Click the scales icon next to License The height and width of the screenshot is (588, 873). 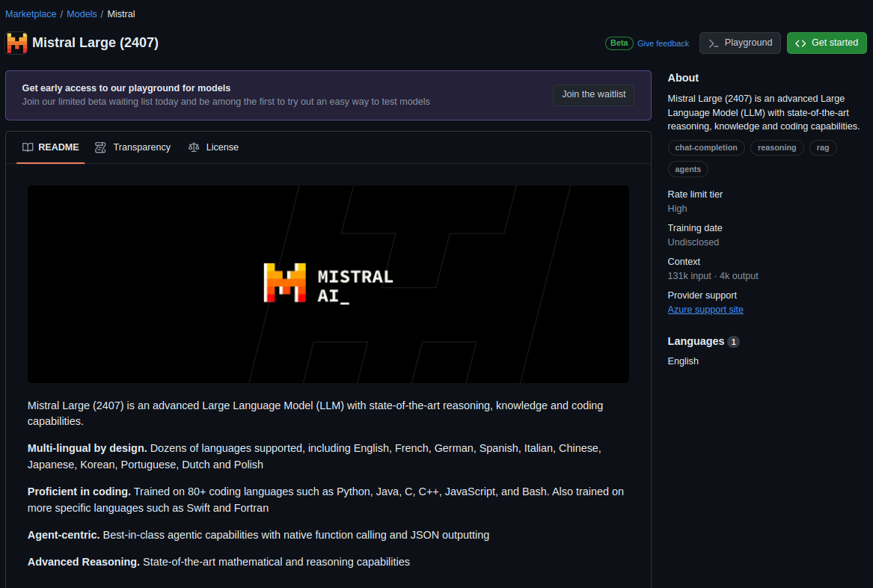193,147
